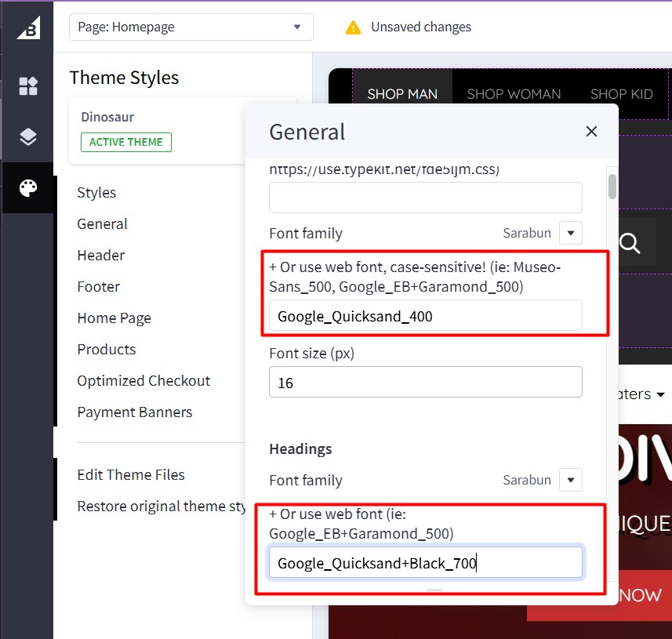672x639 pixels.
Task: Click Restore original theme styles link
Action: (162, 506)
